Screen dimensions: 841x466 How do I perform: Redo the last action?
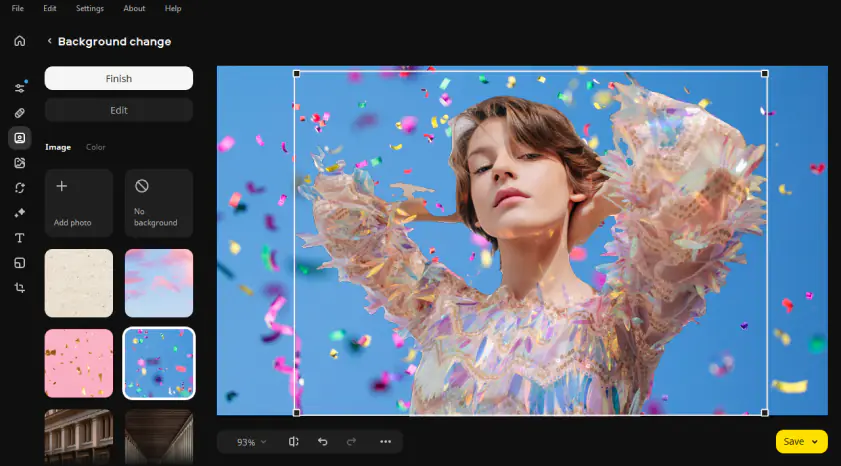point(351,441)
